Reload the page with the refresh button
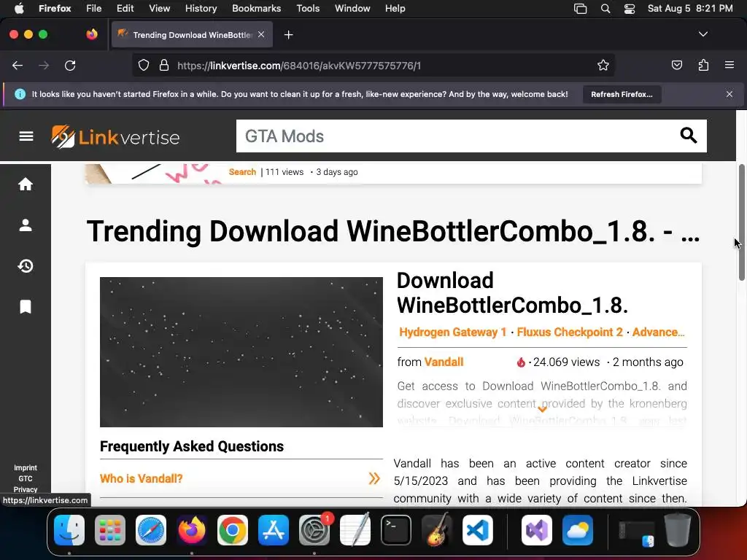Screen dimensions: 747x560 [x=70, y=66]
